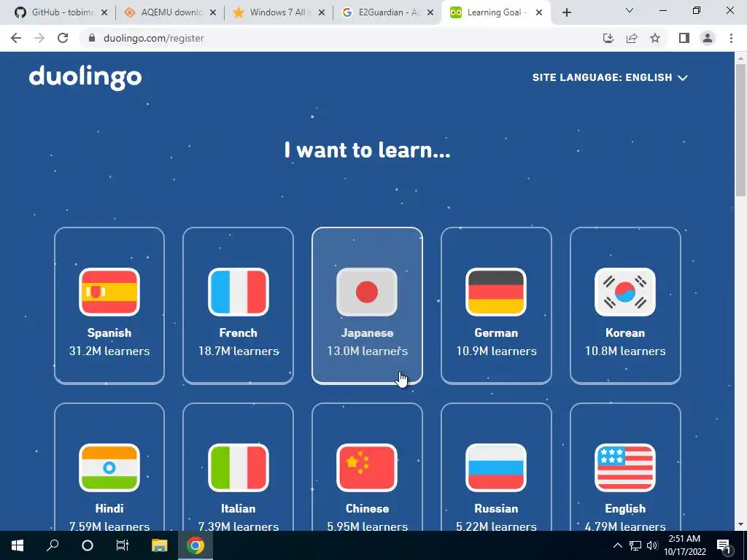Close the Windows 7 All tab
This screenshot has height=560, width=747.
pyautogui.click(x=322, y=13)
